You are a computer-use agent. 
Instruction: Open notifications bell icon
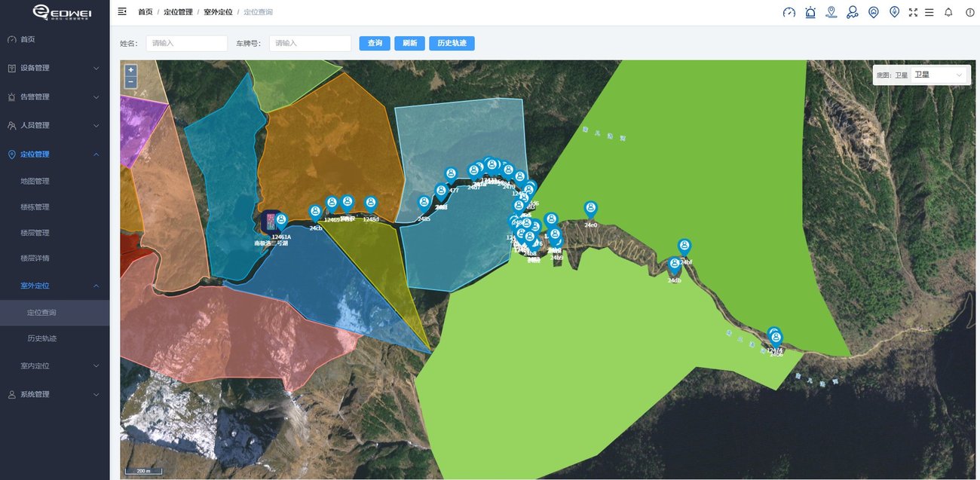[x=948, y=12]
